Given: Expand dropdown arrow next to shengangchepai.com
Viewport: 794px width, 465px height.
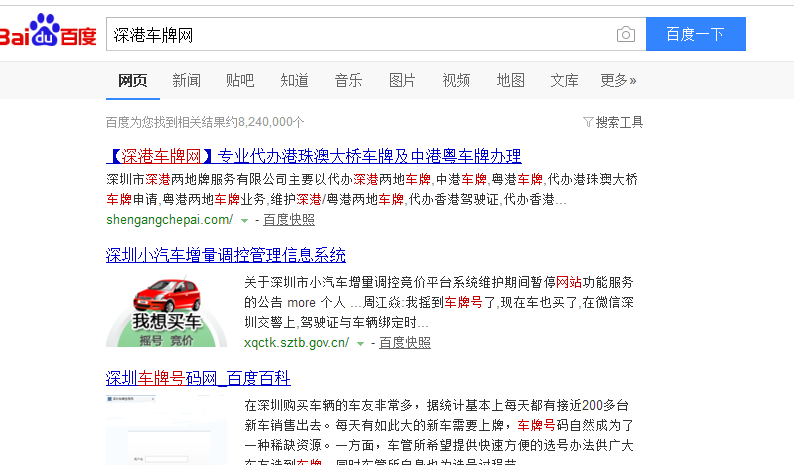Looking at the screenshot, I should click(244, 220).
